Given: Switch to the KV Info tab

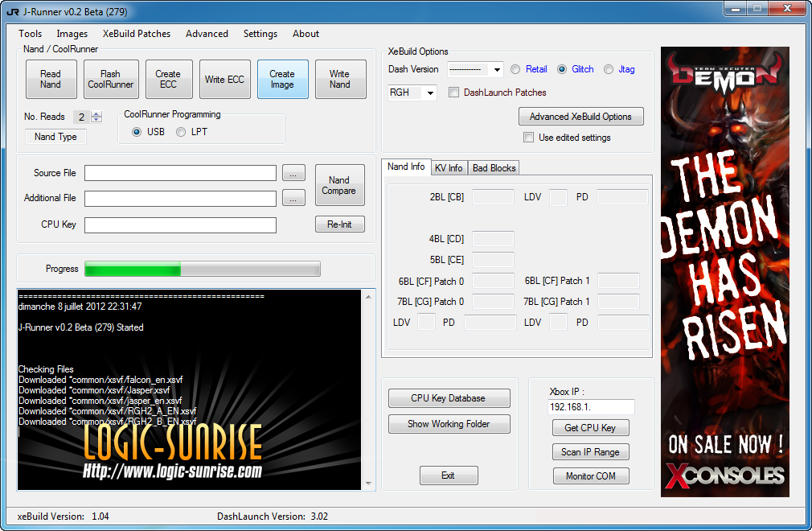Looking at the screenshot, I should point(448,167).
